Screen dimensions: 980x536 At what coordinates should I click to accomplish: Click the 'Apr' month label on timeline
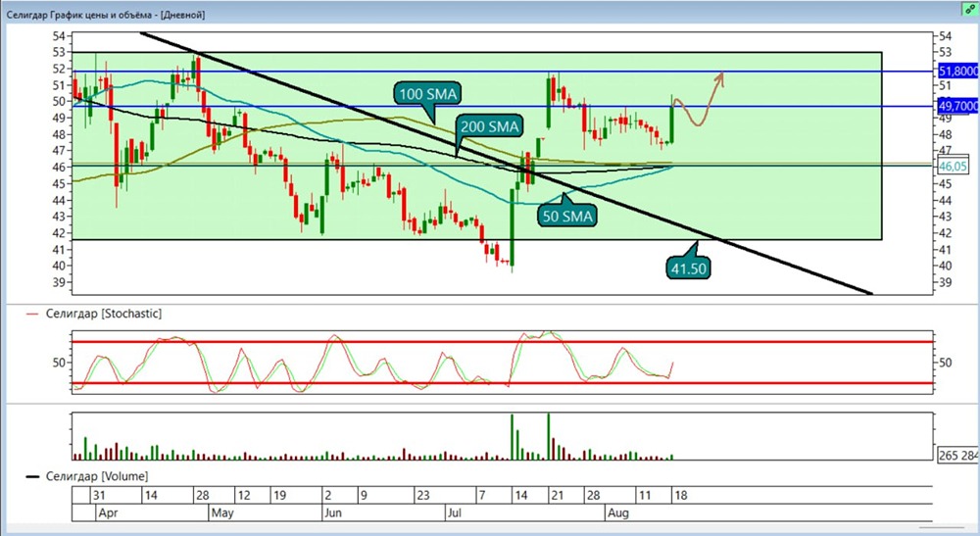108,512
